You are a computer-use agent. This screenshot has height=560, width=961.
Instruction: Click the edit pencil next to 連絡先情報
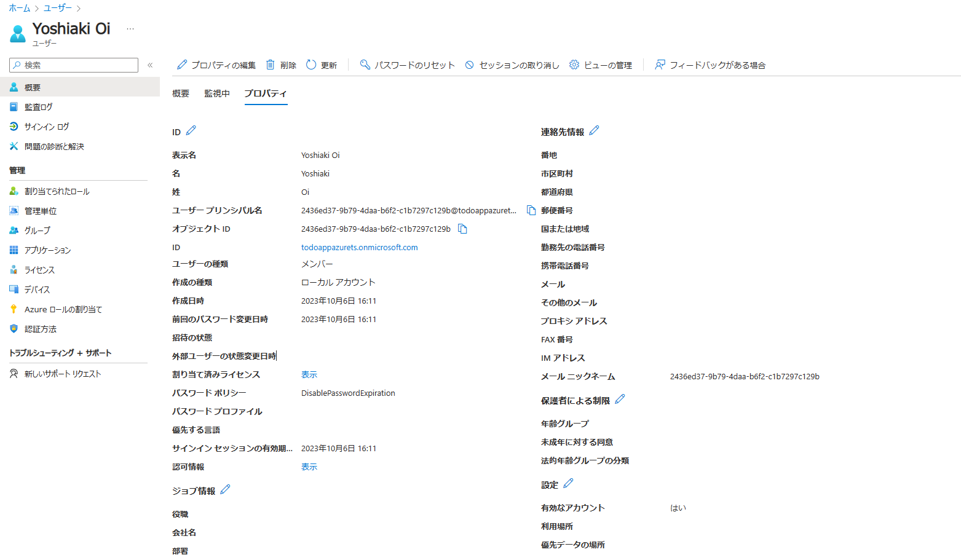coord(594,130)
